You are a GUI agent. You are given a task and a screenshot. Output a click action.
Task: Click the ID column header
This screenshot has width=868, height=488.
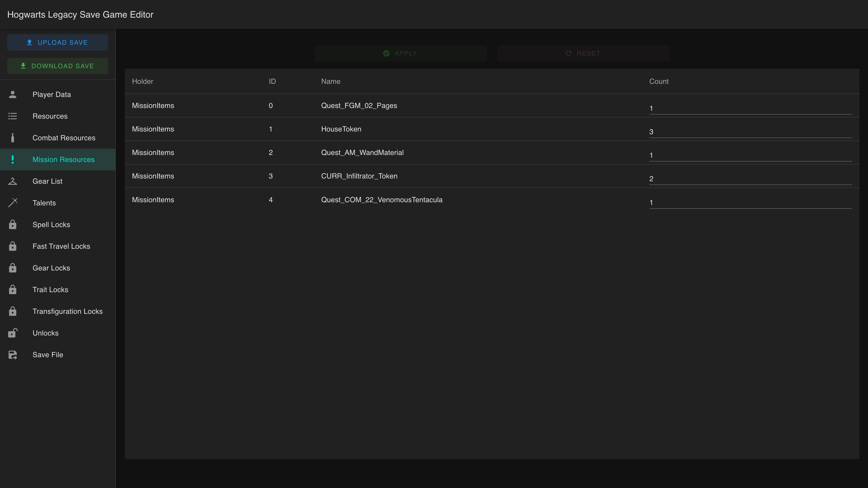click(x=272, y=82)
